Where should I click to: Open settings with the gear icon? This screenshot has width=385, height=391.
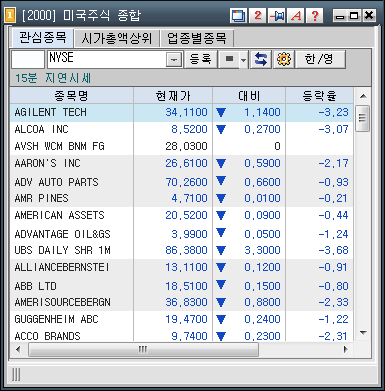(284, 60)
